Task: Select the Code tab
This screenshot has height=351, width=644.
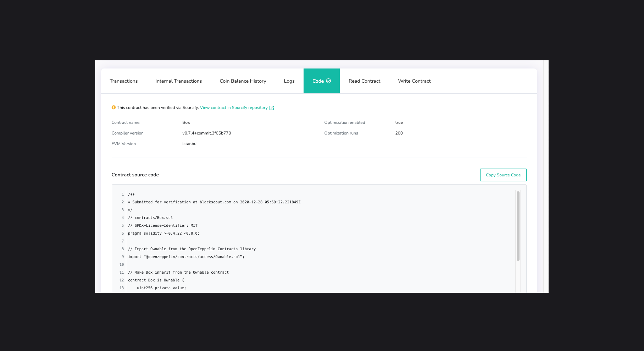Action: coord(318,81)
